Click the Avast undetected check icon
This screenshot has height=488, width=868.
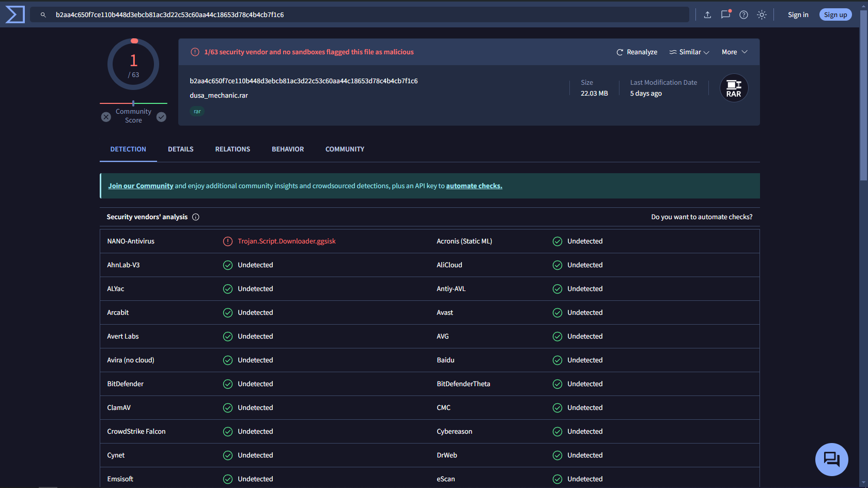[557, 313]
